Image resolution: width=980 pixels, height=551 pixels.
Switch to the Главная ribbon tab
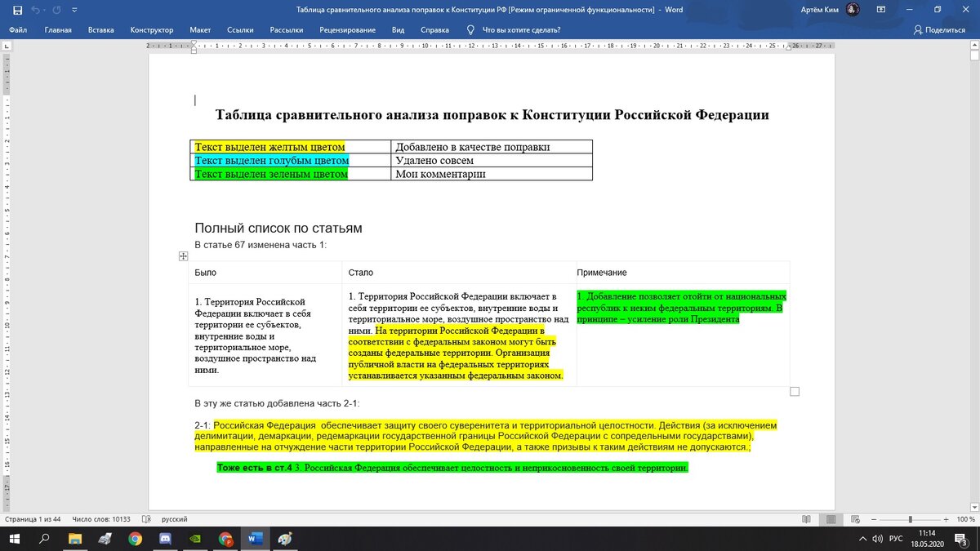pyautogui.click(x=58, y=30)
